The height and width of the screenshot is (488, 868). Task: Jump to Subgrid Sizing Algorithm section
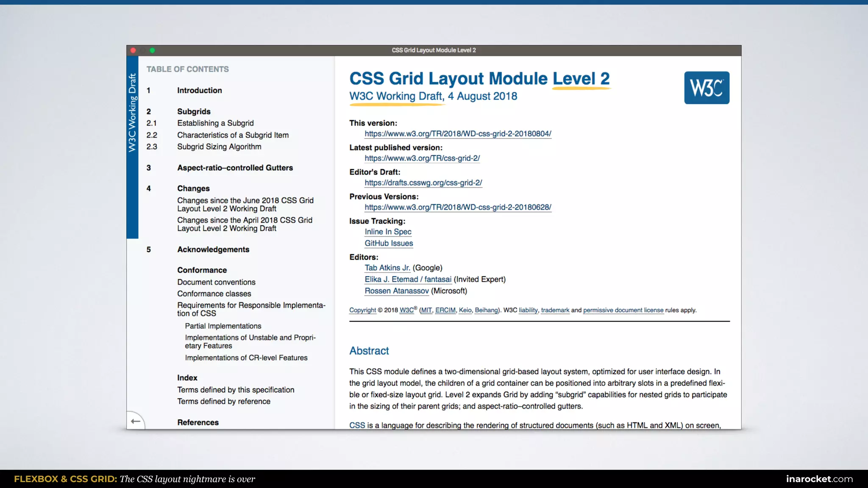click(x=219, y=147)
